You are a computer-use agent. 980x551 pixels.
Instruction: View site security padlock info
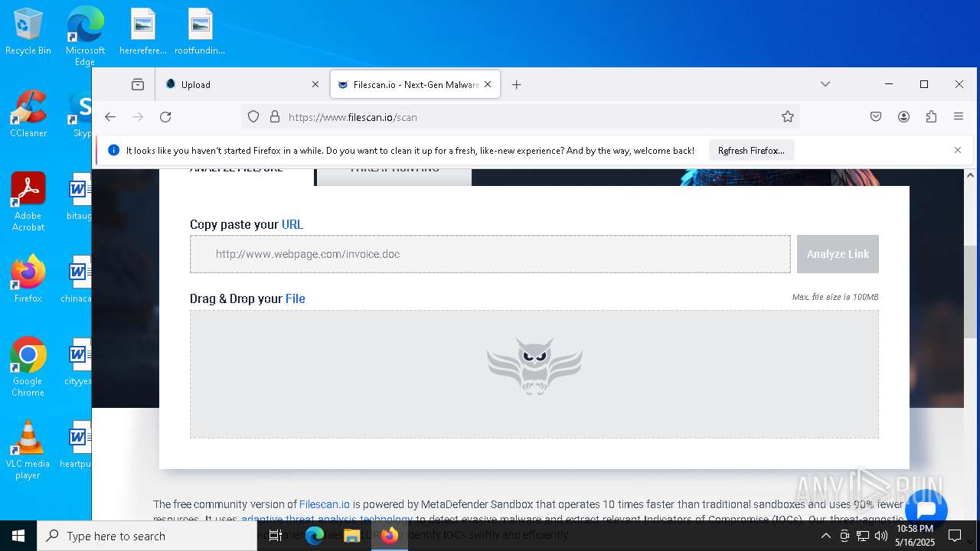click(x=275, y=117)
